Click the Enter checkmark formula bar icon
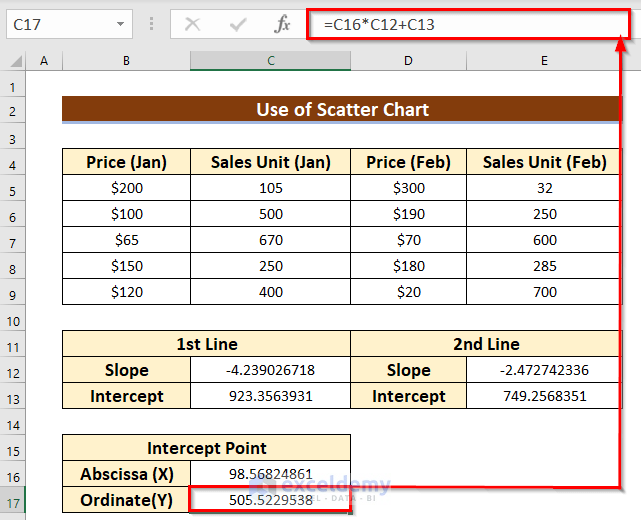 coord(237,24)
